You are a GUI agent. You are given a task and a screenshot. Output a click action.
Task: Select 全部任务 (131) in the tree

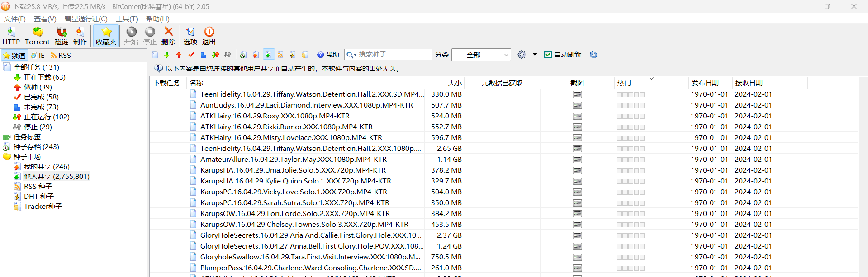[36, 67]
